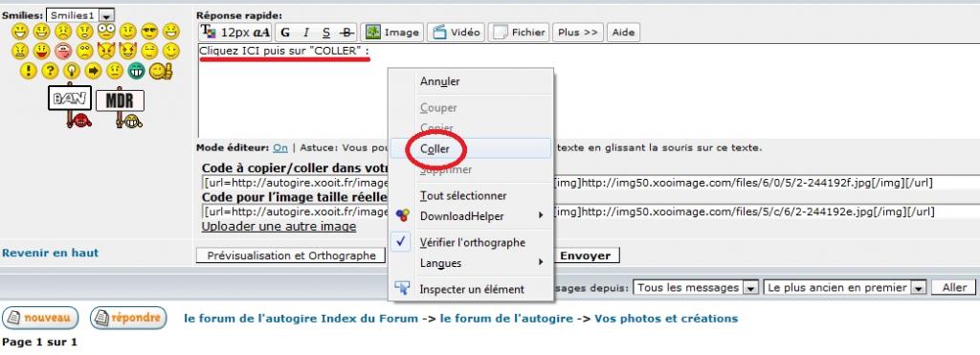Open DownloadHelper submenu in context menu

pos(471,216)
